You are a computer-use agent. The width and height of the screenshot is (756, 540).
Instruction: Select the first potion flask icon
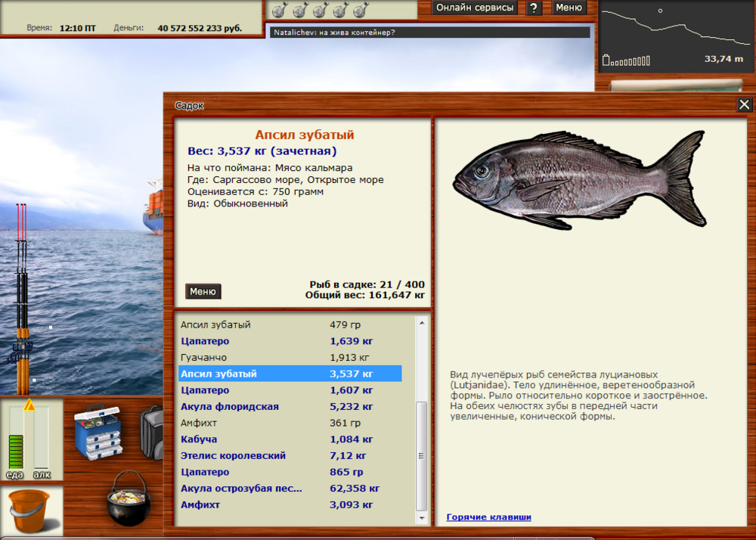pyautogui.click(x=278, y=11)
